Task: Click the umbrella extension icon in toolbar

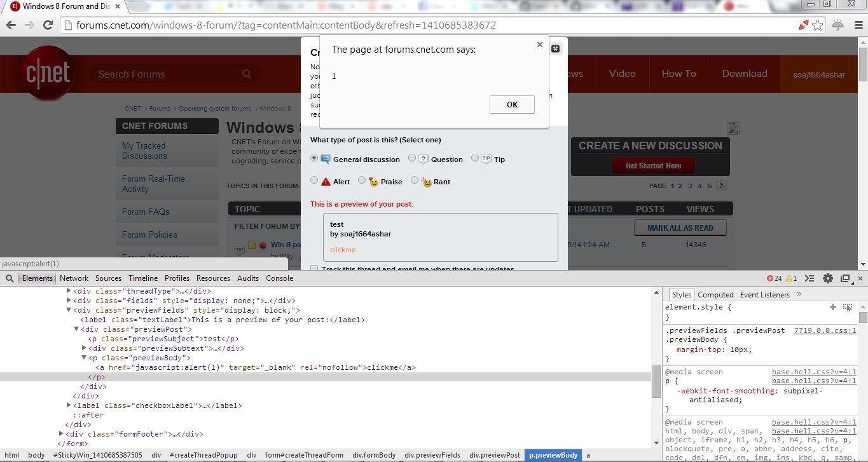Action: [x=838, y=25]
